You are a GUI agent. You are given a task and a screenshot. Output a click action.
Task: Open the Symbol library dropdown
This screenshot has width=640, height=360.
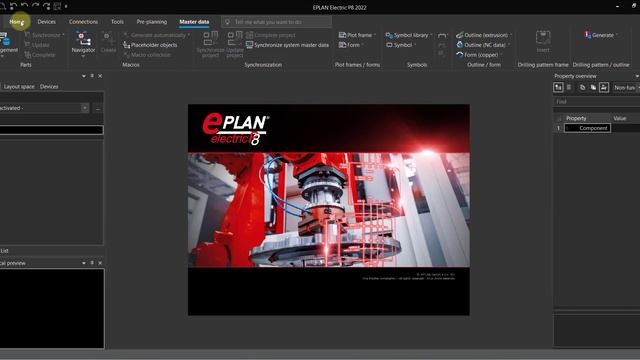[x=409, y=35]
